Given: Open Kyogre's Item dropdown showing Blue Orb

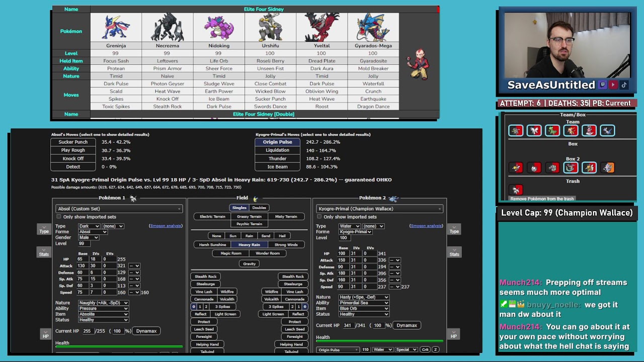Looking at the screenshot, I should pyautogui.click(x=364, y=309).
